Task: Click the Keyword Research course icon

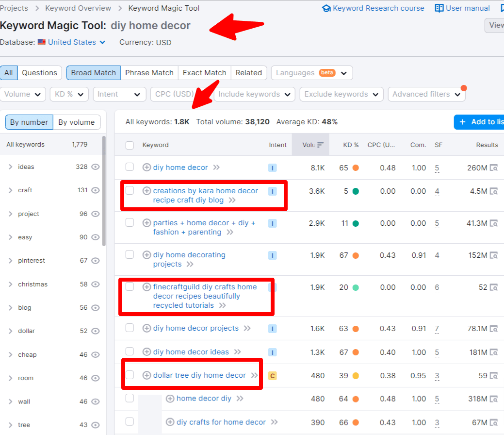Action: [x=326, y=8]
